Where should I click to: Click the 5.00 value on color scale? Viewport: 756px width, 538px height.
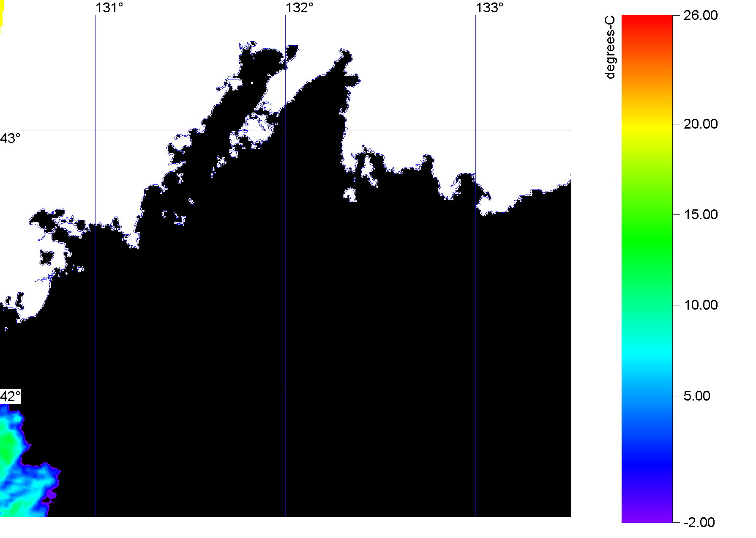(697, 396)
